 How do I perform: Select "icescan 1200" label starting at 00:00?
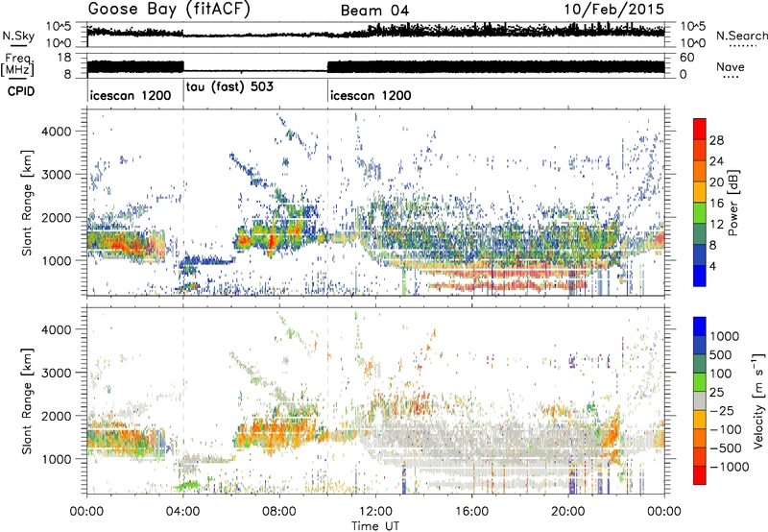(x=131, y=95)
